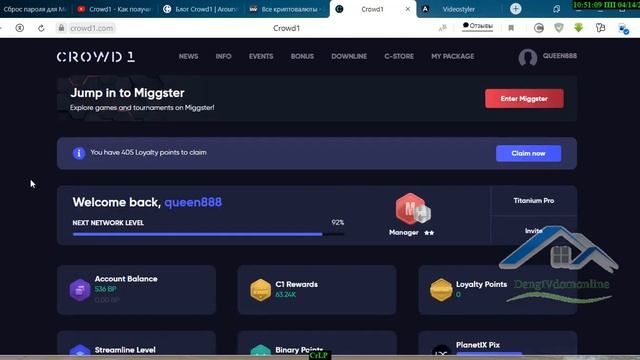The width and height of the screenshot is (640, 360).
Task: Click the QUEEN888 username in the header
Action: (x=560, y=56)
